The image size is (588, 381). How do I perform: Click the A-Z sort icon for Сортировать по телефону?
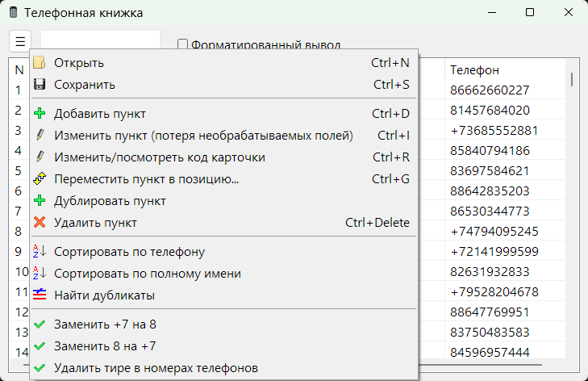click(x=40, y=252)
